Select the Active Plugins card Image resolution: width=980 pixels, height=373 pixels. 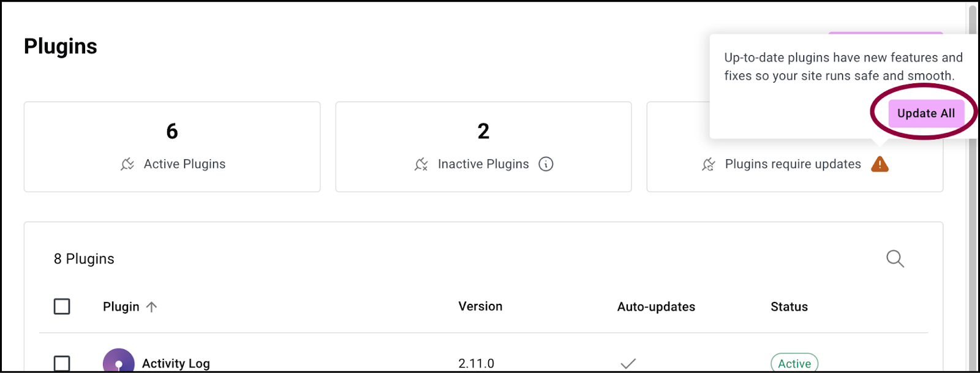172,147
